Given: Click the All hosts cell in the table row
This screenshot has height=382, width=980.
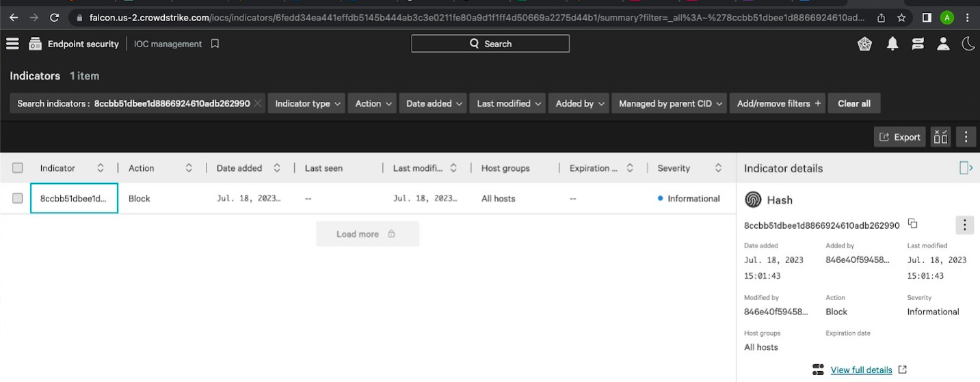Looking at the screenshot, I should coord(499,198).
